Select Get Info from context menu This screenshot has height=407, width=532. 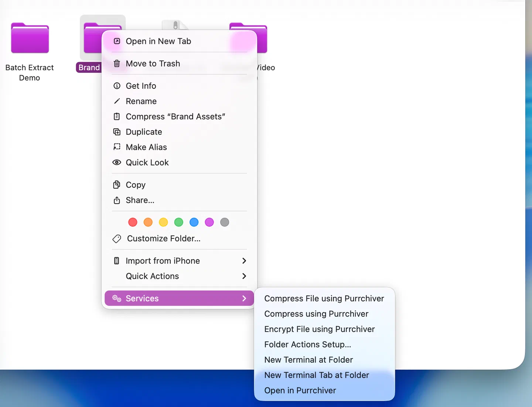(179, 86)
